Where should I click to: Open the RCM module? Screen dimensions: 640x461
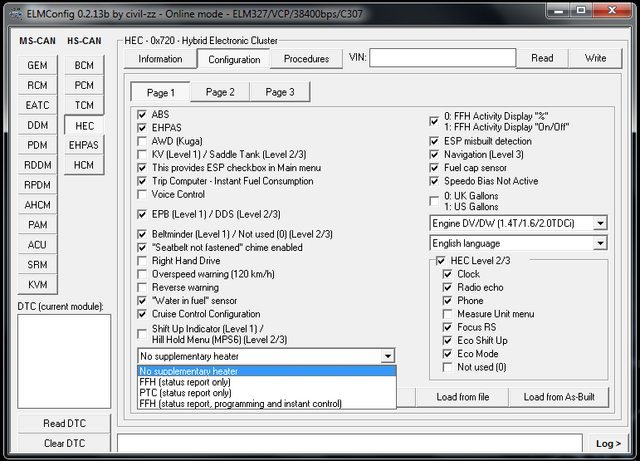pyautogui.click(x=37, y=85)
